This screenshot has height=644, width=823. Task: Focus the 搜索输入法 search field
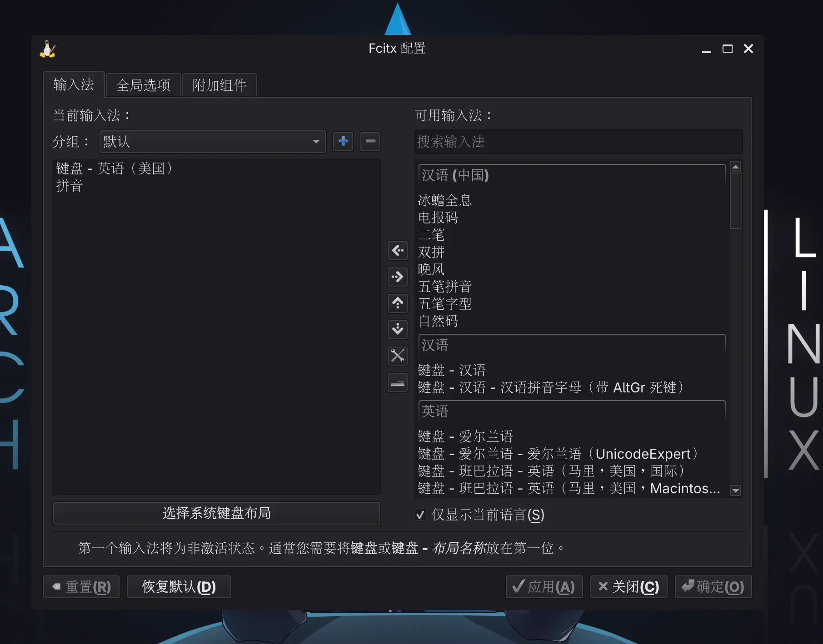[x=578, y=142]
